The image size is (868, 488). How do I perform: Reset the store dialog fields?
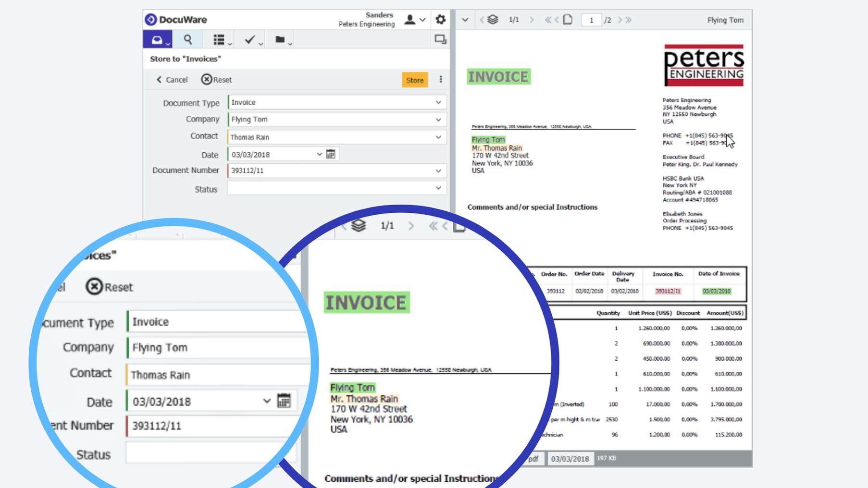coord(216,80)
